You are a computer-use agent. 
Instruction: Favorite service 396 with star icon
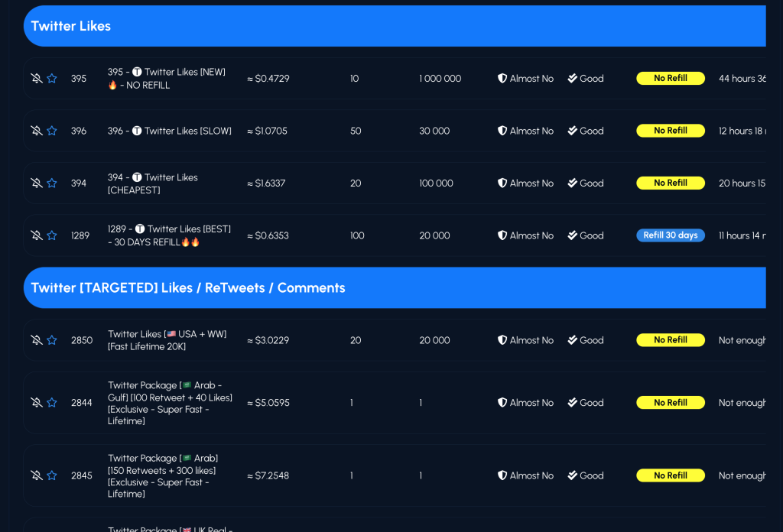click(x=52, y=131)
